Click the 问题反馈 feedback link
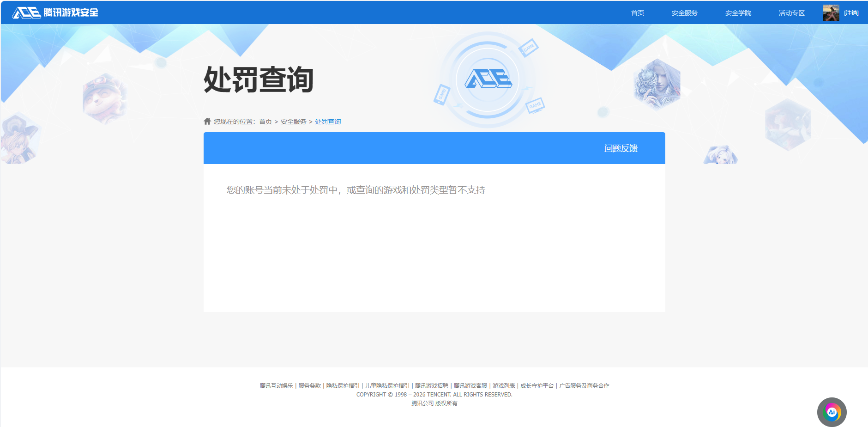This screenshot has width=868, height=427. click(x=621, y=148)
